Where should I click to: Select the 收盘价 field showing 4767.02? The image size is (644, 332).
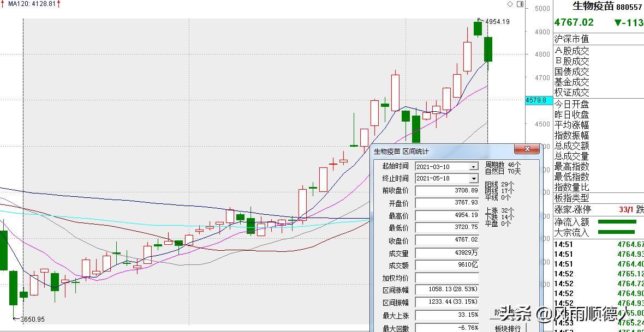point(447,240)
